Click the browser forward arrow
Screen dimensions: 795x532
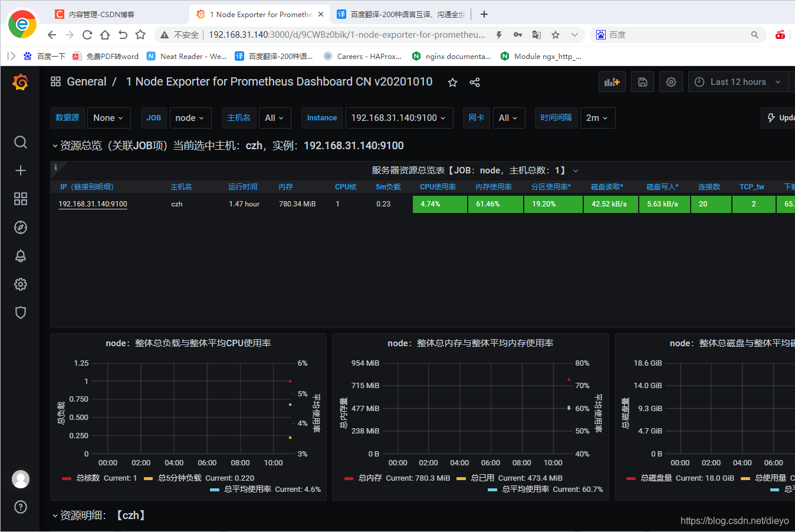(x=70, y=35)
